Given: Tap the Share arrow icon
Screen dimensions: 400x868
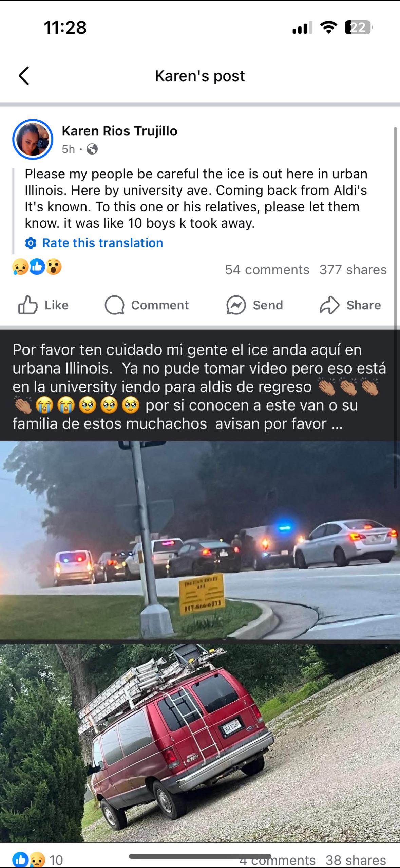Looking at the screenshot, I should pyautogui.click(x=329, y=305).
